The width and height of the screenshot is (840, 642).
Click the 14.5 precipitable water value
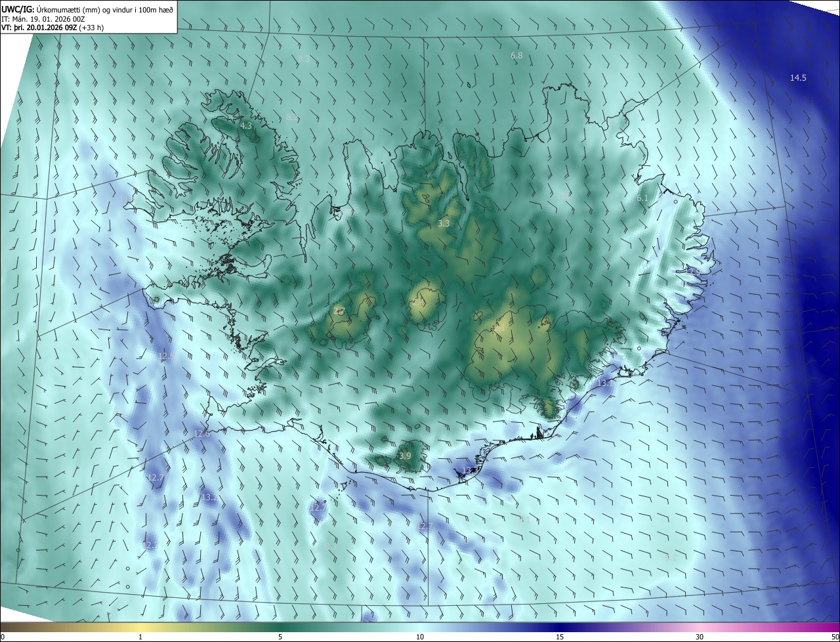pyautogui.click(x=798, y=78)
